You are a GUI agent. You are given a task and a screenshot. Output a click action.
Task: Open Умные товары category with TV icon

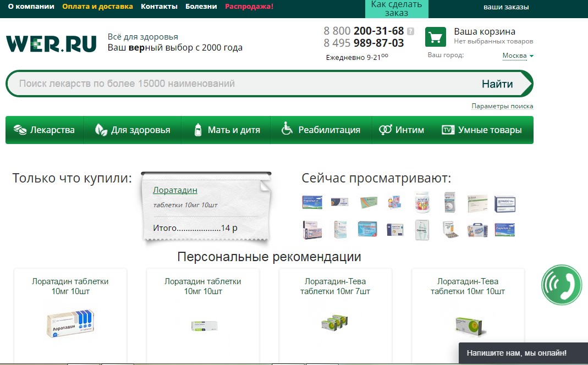click(482, 130)
